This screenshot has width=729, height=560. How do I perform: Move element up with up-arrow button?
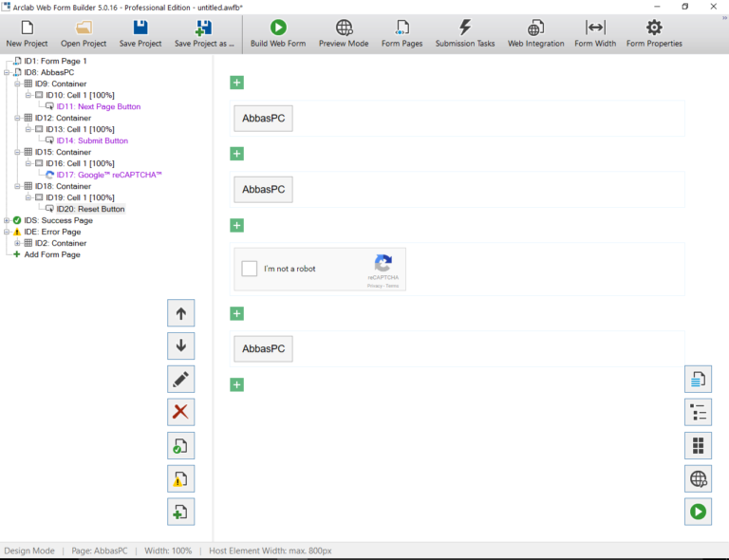coord(181,313)
